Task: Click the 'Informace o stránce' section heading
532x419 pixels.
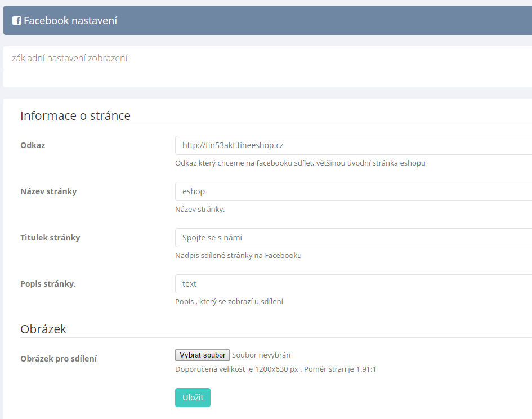Action: [75, 116]
